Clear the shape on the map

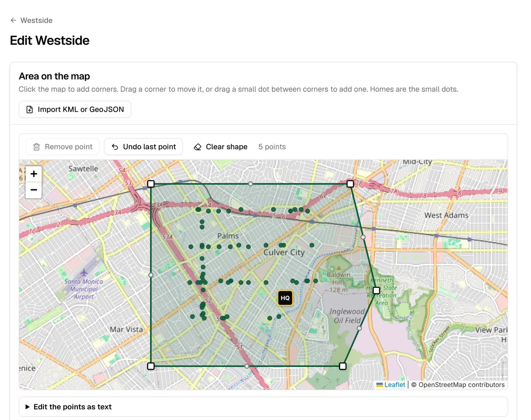click(220, 147)
